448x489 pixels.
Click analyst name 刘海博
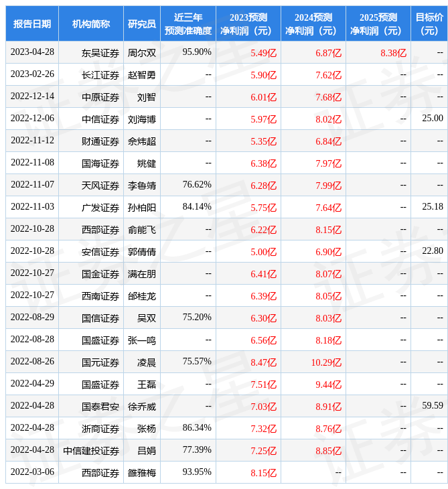[141, 119]
